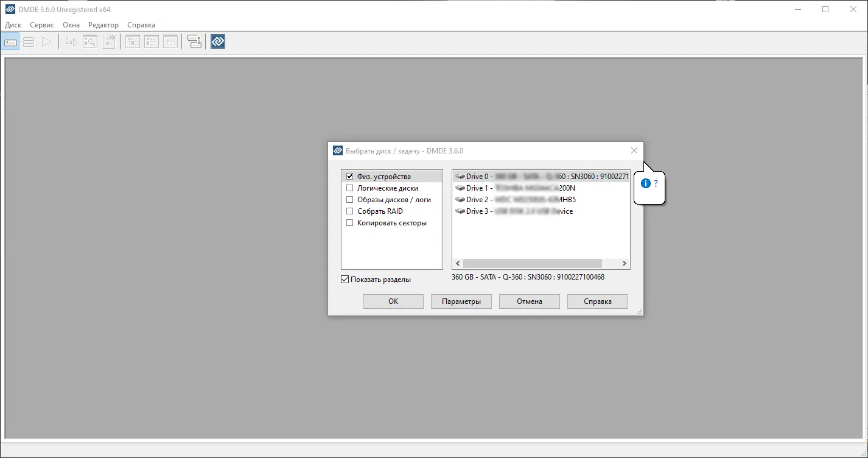Close the Выбрать диск / задачу dialog
This screenshot has width=868, height=458.
point(634,150)
